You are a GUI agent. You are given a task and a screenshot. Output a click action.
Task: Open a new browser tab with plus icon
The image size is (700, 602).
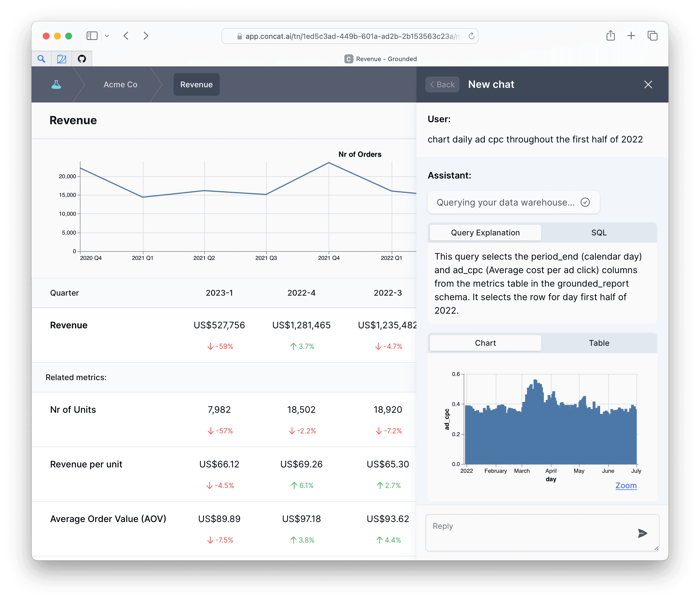point(631,36)
